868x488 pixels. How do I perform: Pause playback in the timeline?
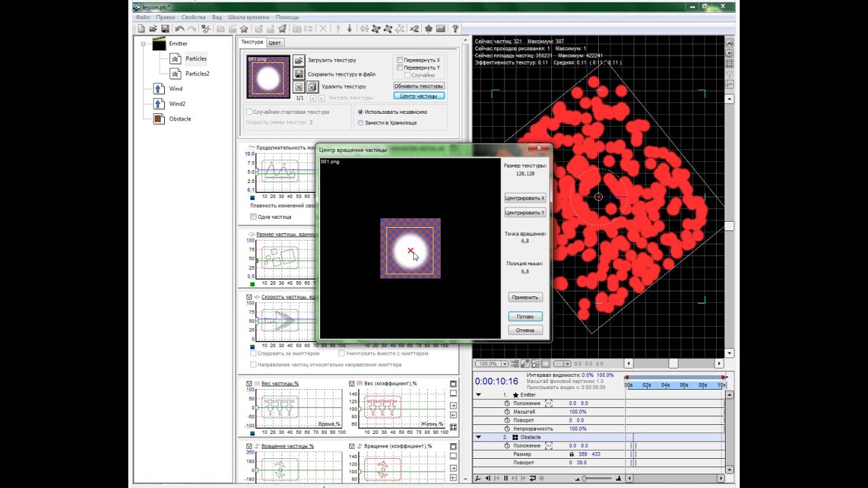[x=506, y=479]
